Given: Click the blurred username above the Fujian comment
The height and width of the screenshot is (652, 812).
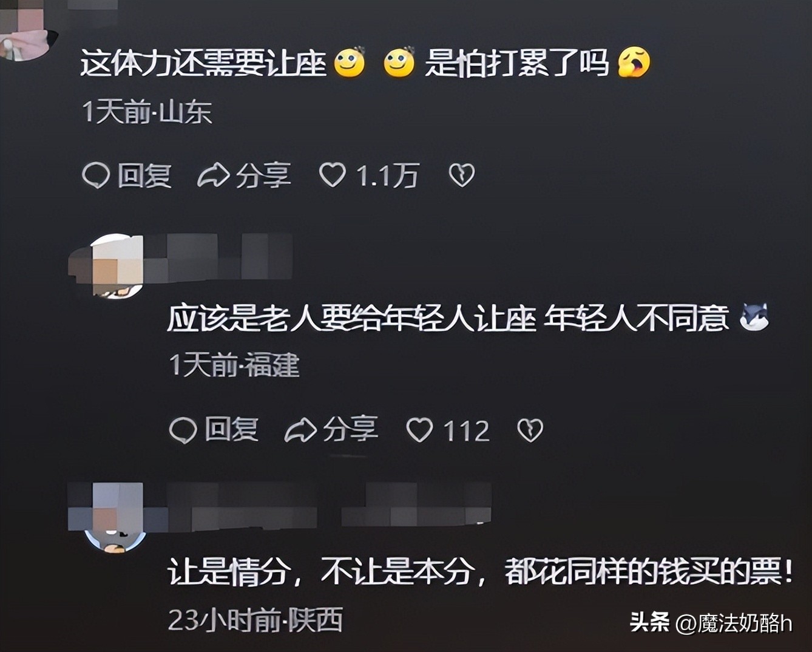Looking at the screenshot, I should click(218, 257).
